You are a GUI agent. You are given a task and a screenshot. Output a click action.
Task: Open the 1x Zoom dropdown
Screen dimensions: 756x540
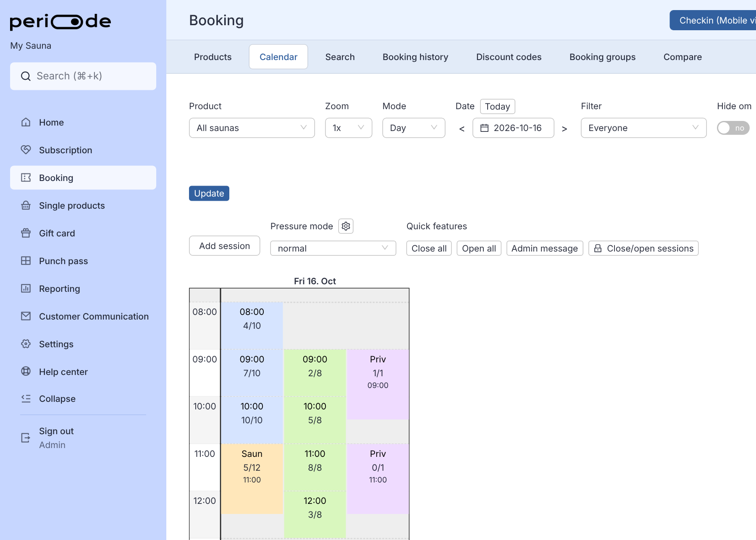tap(349, 128)
